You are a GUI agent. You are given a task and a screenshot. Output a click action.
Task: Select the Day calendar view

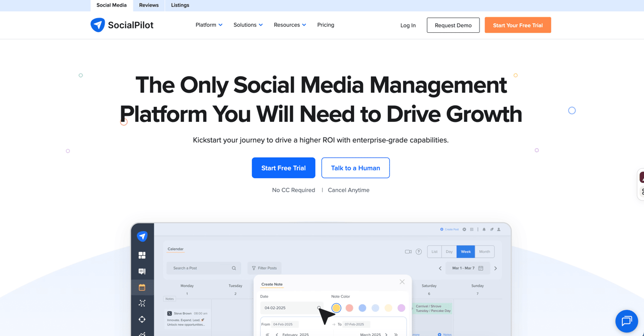pos(449,251)
